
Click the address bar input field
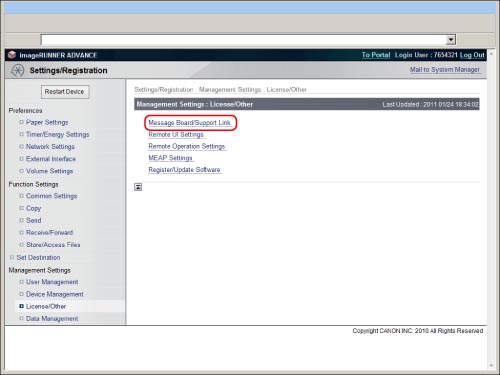point(244,40)
